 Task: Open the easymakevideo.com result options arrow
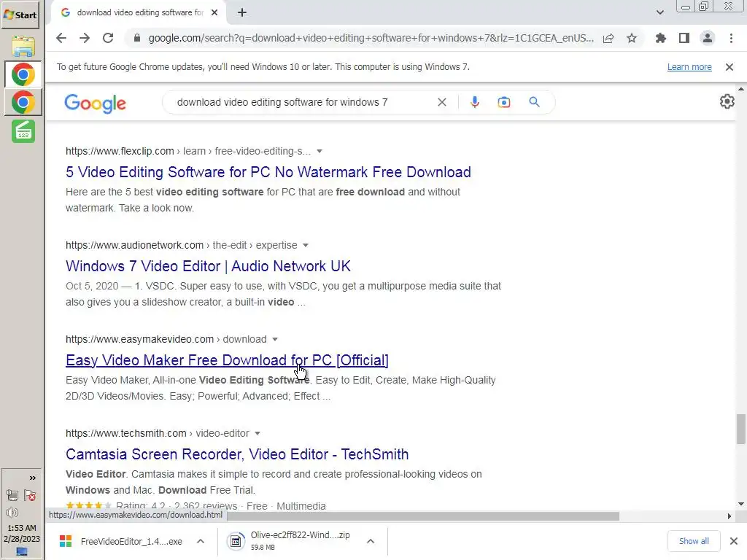point(275,340)
